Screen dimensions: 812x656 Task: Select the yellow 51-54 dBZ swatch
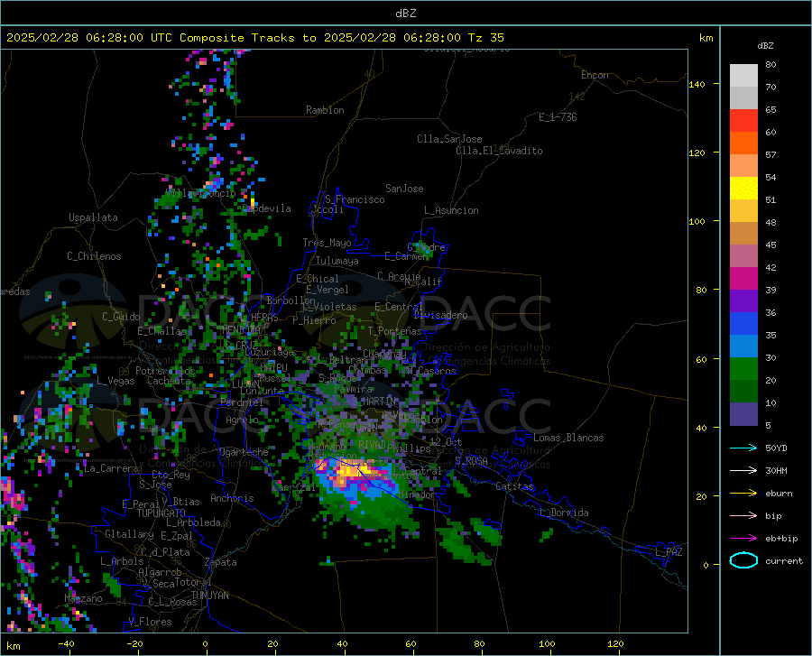click(x=743, y=189)
